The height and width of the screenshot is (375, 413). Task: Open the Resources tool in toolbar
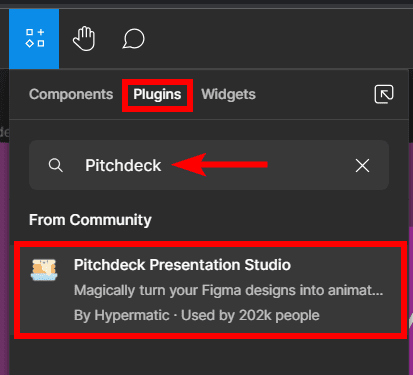(x=34, y=39)
